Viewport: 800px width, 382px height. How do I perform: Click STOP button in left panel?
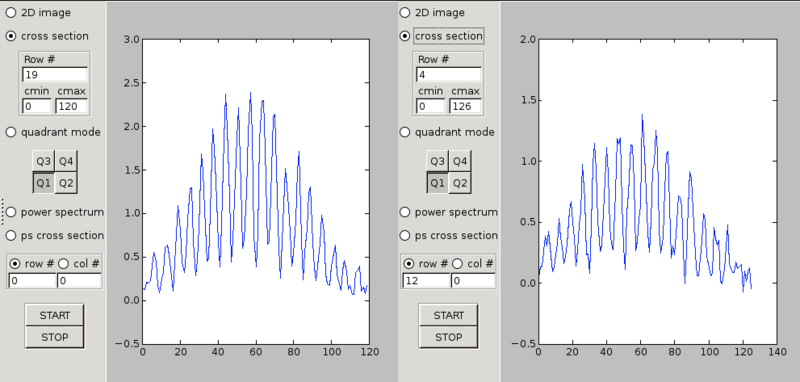(55, 337)
